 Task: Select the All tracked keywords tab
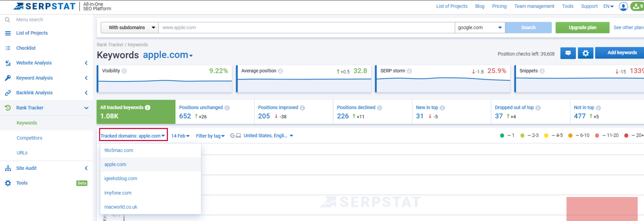click(x=136, y=112)
